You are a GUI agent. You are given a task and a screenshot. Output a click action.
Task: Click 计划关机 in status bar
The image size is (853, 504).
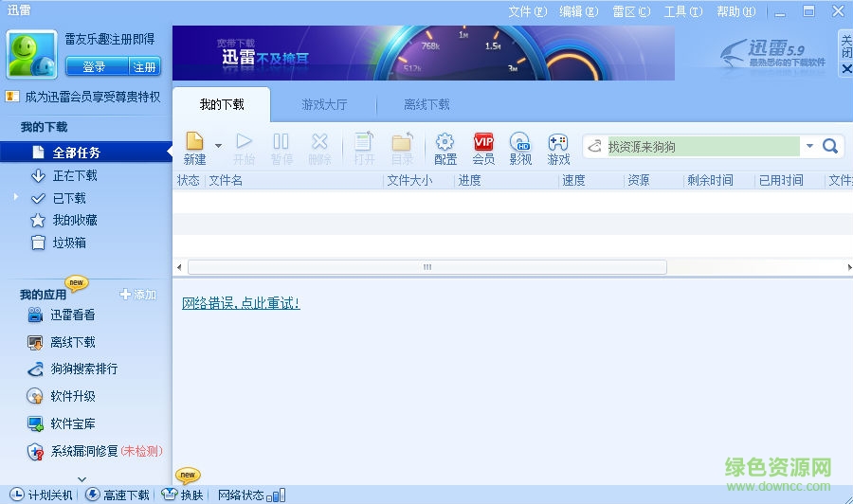pyautogui.click(x=41, y=495)
